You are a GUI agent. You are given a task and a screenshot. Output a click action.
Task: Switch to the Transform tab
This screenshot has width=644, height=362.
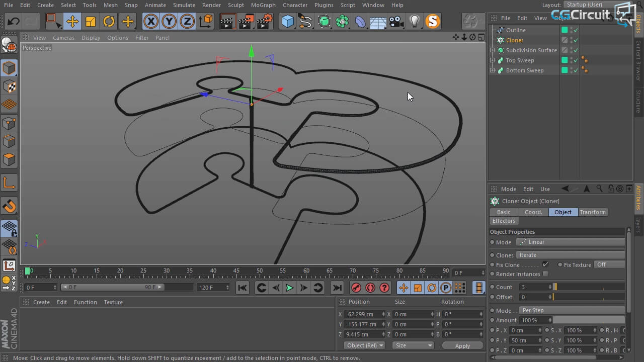click(x=592, y=212)
